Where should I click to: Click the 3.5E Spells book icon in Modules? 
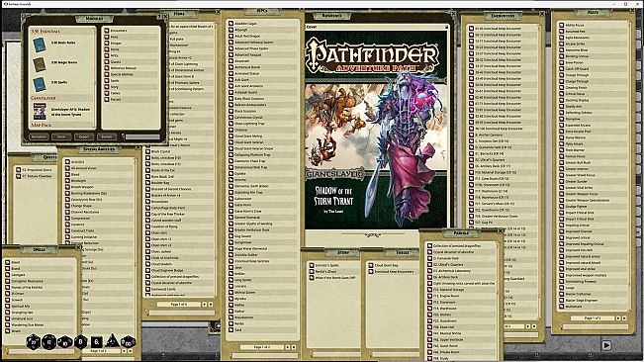(39, 84)
